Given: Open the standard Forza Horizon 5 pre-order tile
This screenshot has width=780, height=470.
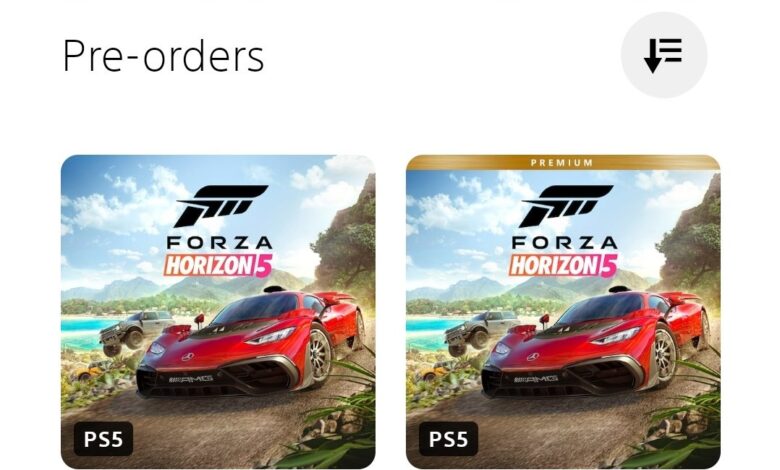Looking at the screenshot, I should coord(218,312).
